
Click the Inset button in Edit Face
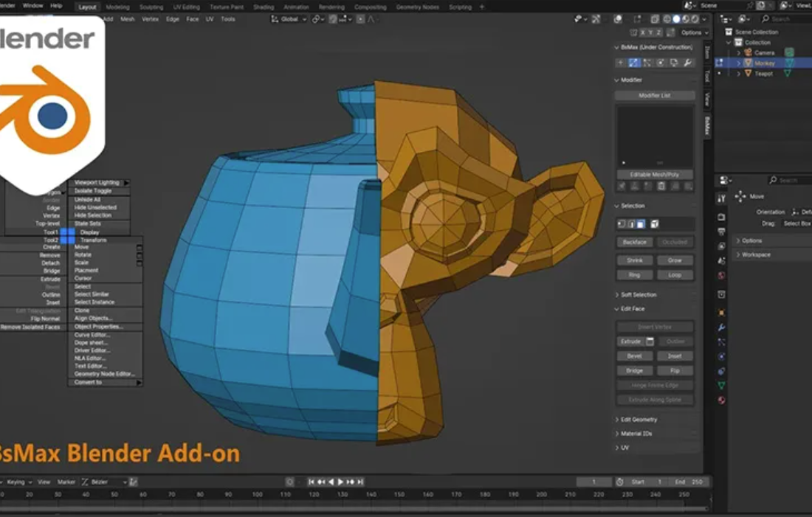[675, 356]
